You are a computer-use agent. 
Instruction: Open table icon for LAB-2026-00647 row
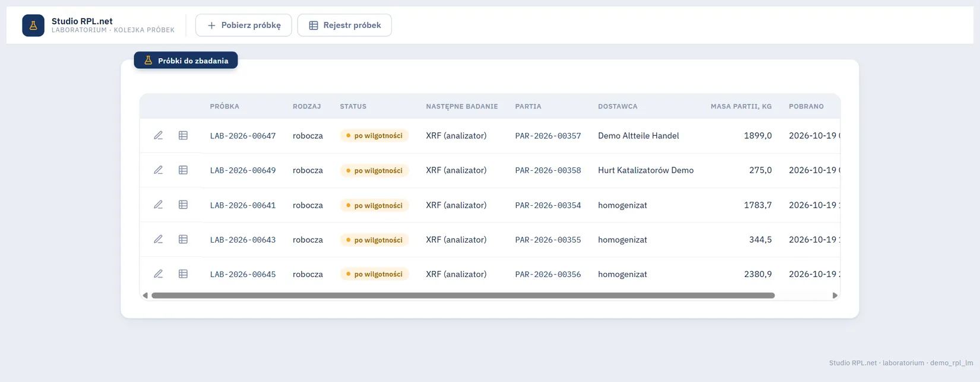(x=183, y=135)
